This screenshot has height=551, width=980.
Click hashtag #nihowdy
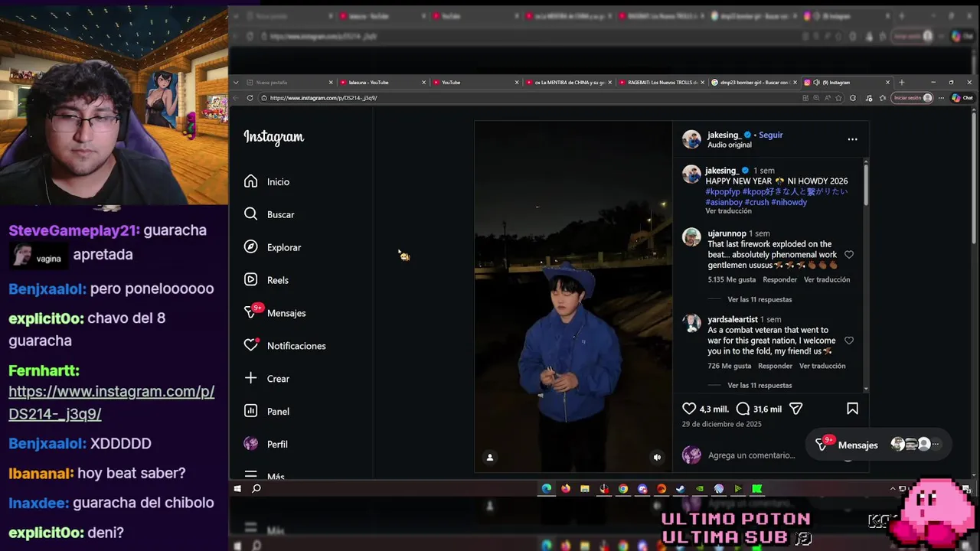[789, 202]
